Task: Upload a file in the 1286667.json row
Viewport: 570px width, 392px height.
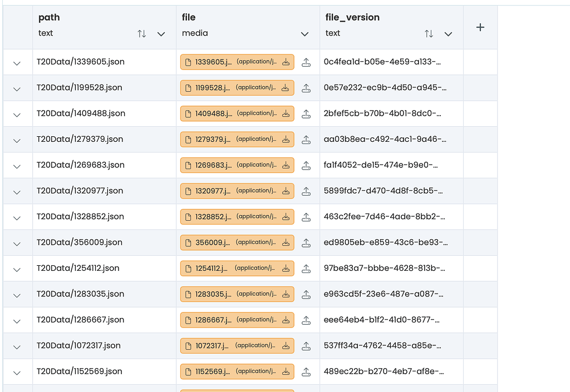Action: tap(306, 320)
